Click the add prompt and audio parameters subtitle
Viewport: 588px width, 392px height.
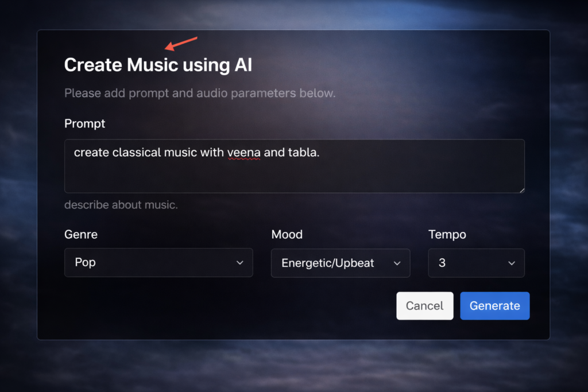(200, 93)
